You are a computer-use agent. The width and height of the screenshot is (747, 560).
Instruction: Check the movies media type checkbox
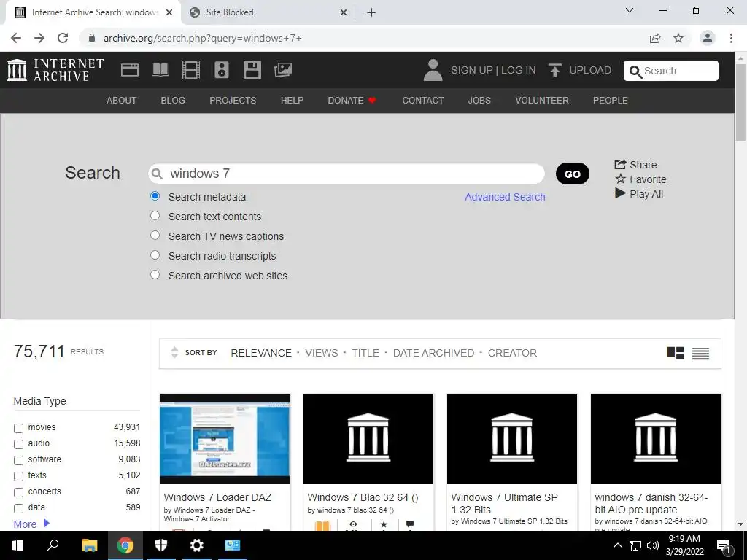pyautogui.click(x=18, y=428)
